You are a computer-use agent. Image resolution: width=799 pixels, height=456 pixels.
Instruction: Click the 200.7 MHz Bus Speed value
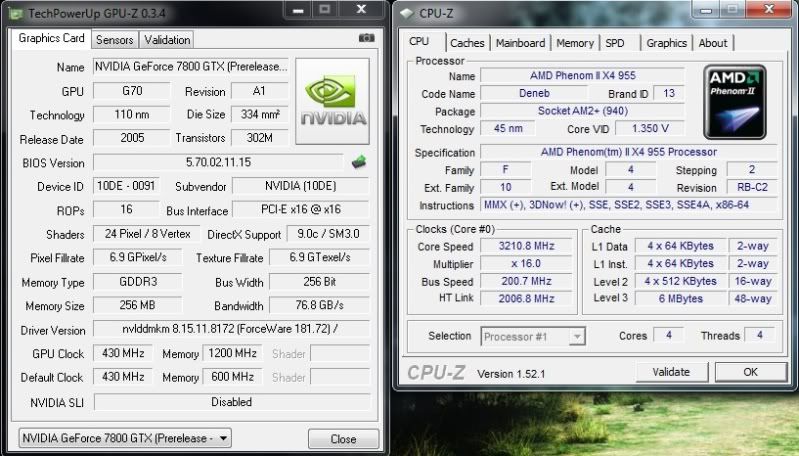[526, 281]
